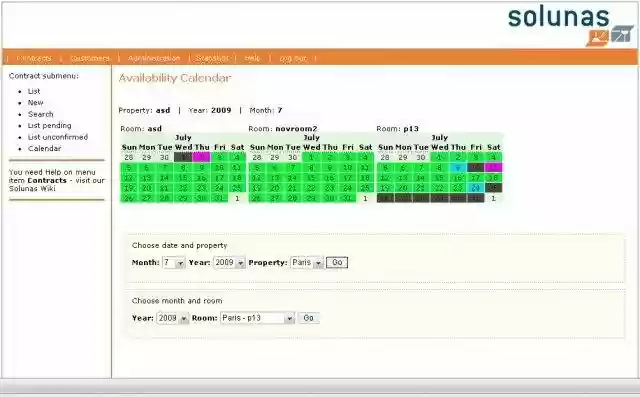Select the magenta July 2 cell in room asd
Viewport: 640px width, 397px height.
point(202,157)
